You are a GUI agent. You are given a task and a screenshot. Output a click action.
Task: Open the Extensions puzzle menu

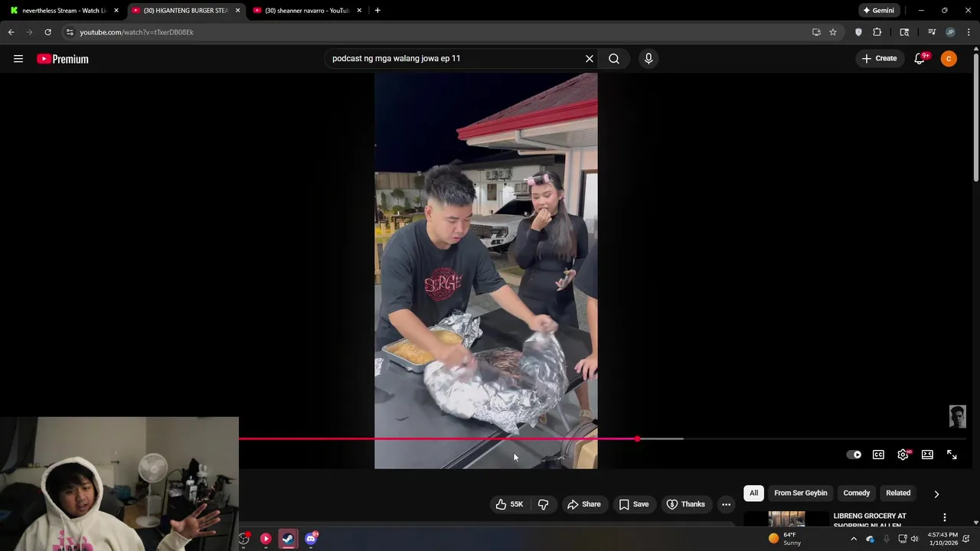(877, 32)
